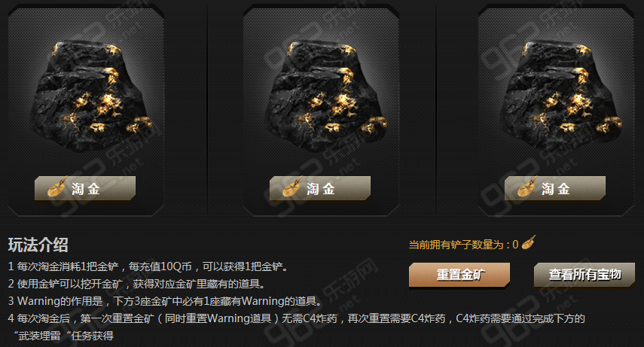Image resolution: width=644 pixels, height=347 pixels.
Task: Click rule 3 explaining Warning的作用
Action: [166, 301]
